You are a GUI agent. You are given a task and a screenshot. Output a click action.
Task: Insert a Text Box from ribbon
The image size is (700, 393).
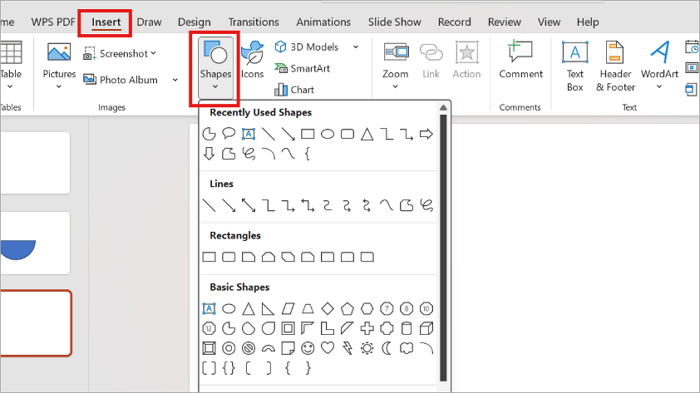(575, 67)
